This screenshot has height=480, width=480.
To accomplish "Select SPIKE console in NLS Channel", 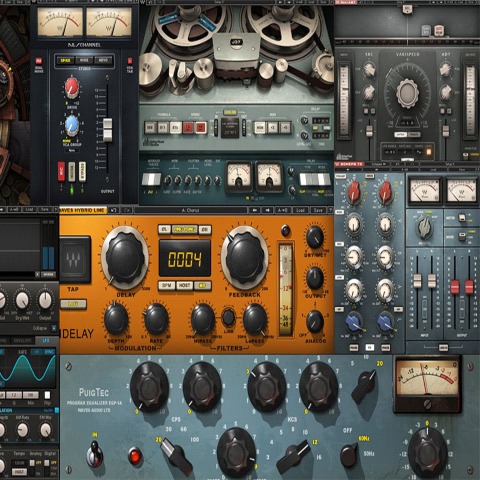I will [x=65, y=60].
